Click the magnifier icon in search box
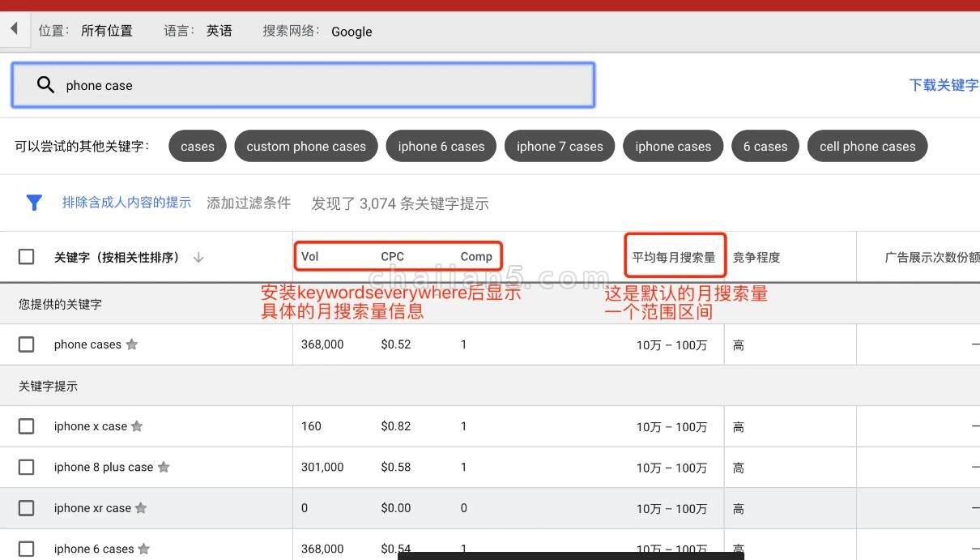 click(45, 85)
